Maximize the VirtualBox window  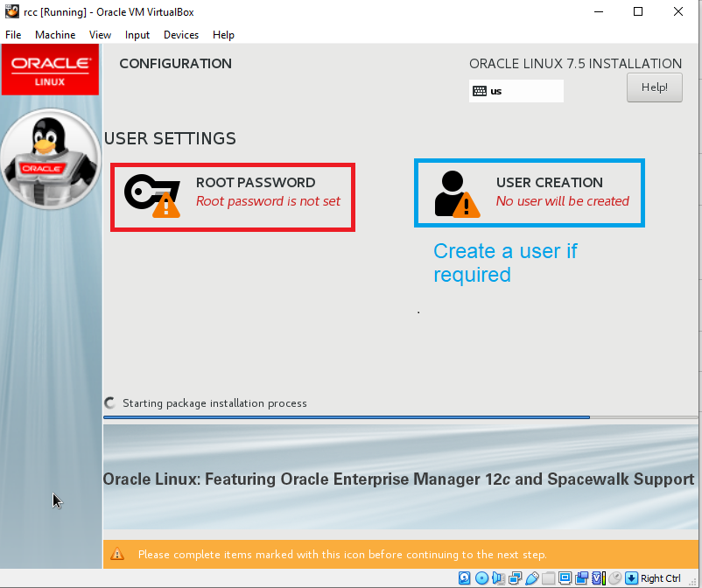[x=638, y=11]
